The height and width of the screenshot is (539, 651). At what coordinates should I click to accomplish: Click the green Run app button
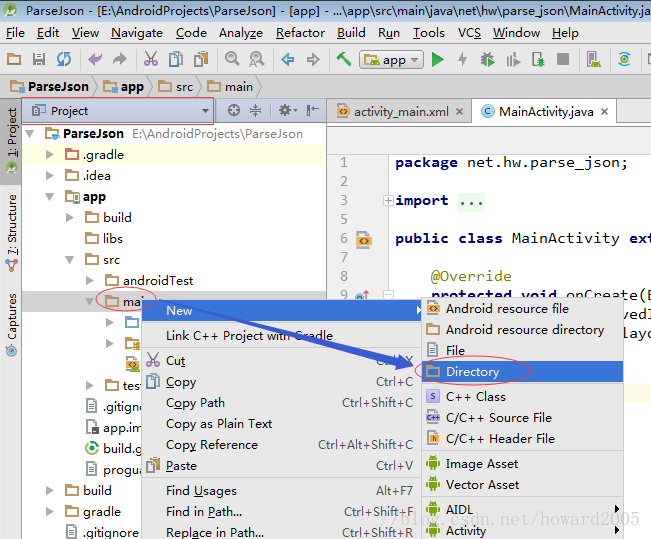(438, 59)
